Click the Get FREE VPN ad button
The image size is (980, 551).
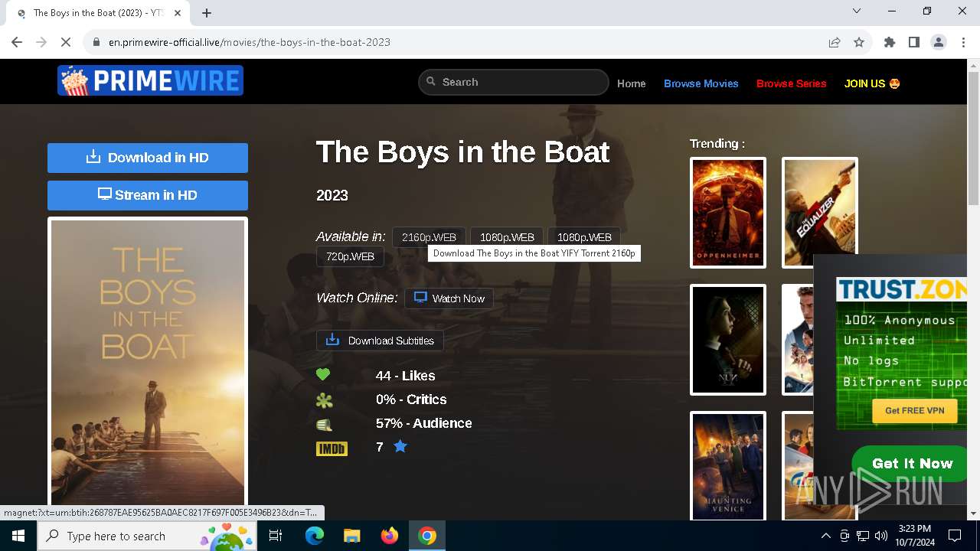pos(915,411)
